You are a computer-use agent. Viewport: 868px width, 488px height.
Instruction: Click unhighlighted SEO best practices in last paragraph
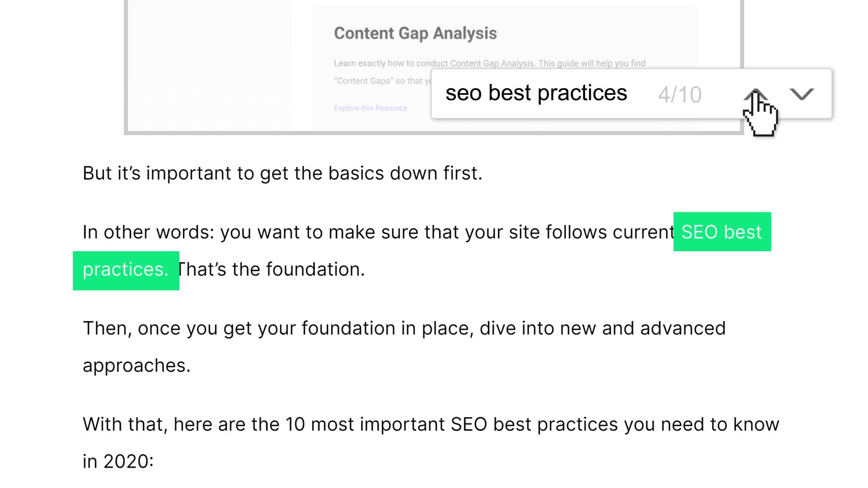(534, 425)
